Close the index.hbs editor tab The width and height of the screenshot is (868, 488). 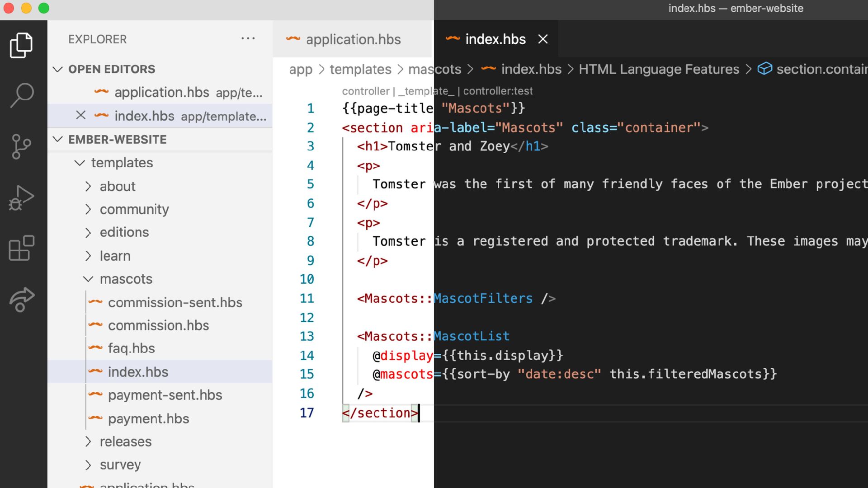pos(543,39)
